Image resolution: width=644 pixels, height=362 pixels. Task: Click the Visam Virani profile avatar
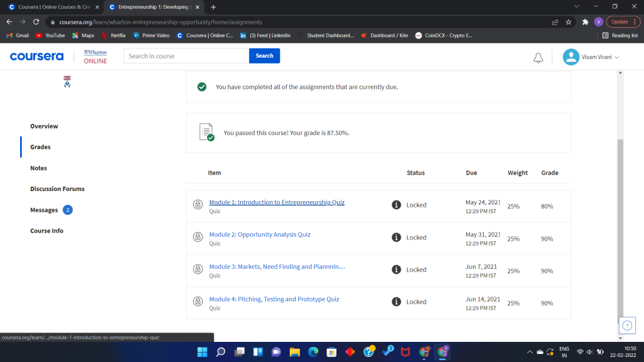point(571,57)
